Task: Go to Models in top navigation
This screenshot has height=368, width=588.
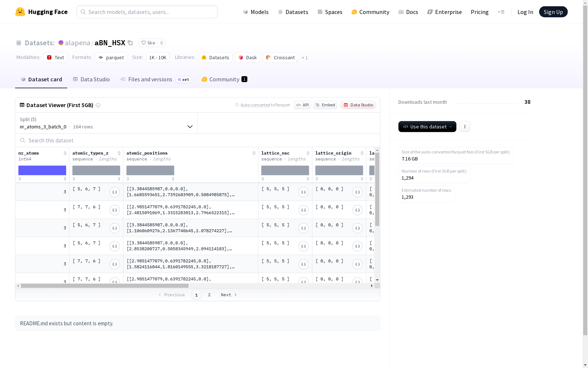Action: [x=256, y=12]
